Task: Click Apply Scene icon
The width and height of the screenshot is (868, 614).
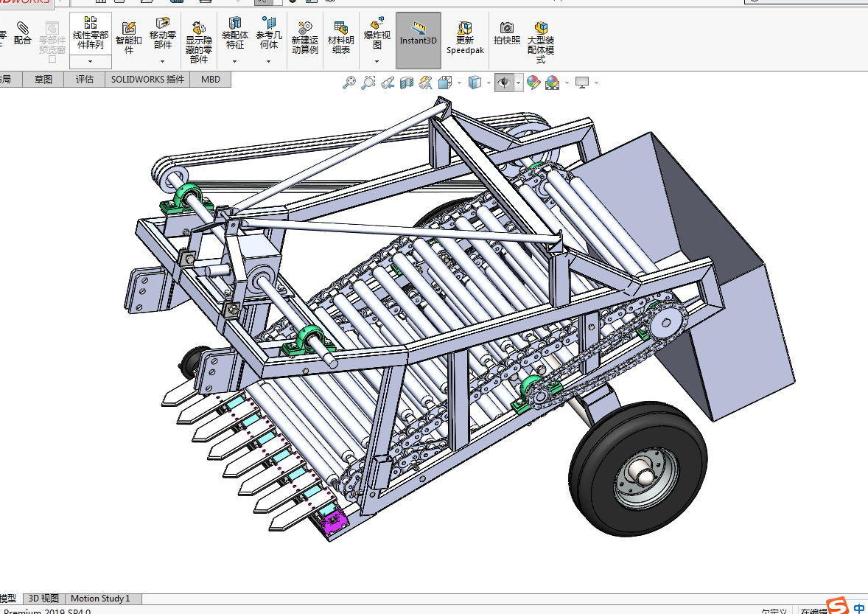Action: tap(552, 83)
